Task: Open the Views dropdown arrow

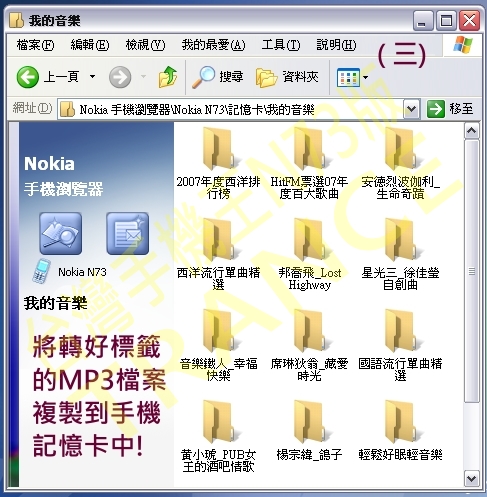Action: tap(365, 78)
